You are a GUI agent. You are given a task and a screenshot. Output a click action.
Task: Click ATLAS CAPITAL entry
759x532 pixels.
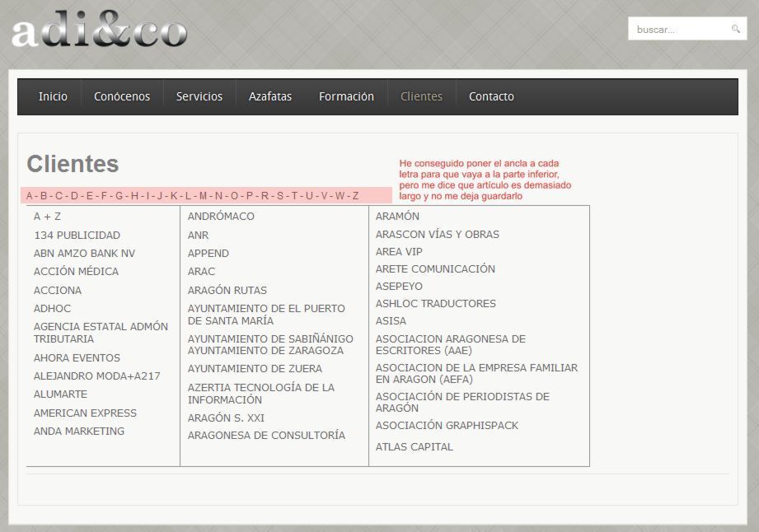[415, 447]
